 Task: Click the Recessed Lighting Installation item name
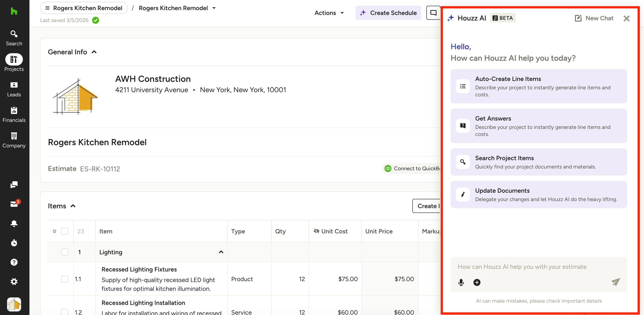143,303
